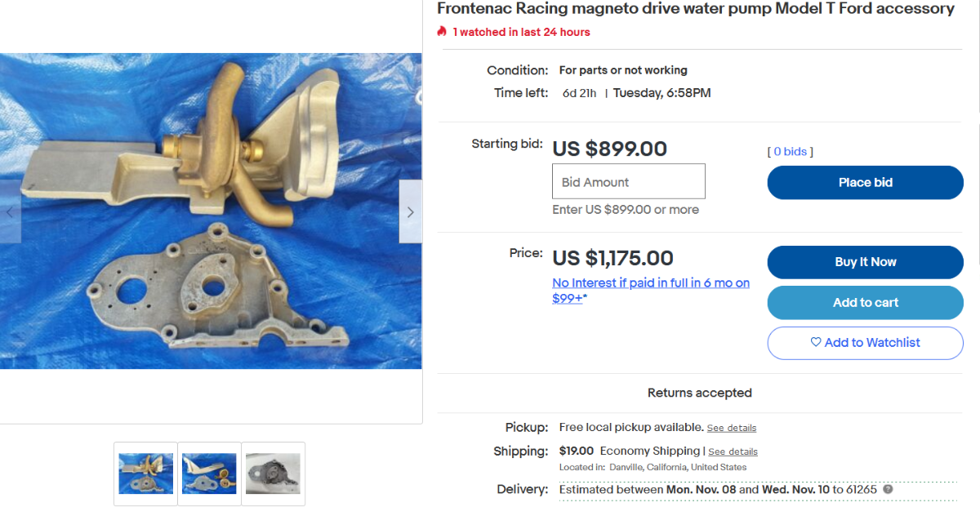
Task: Click the Frontenac Racing magneto listing title
Action: [x=696, y=9]
